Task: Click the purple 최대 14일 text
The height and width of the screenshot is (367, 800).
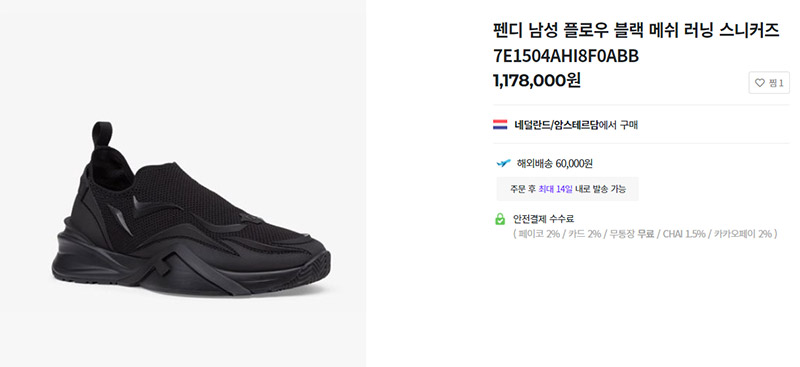Action: (555, 189)
